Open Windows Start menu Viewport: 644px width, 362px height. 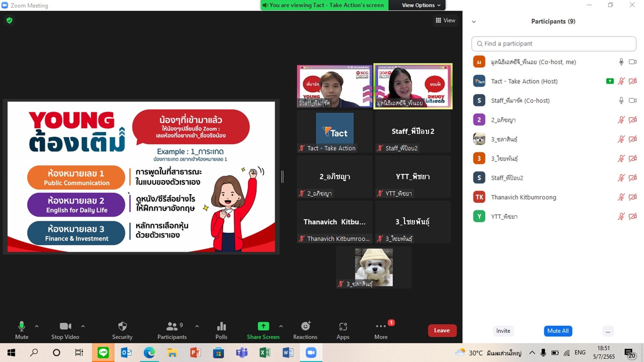click(x=11, y=353)
